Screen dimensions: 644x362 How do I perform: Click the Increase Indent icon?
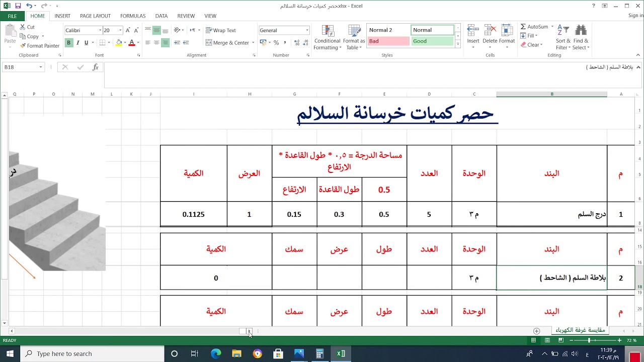[186, 43]
